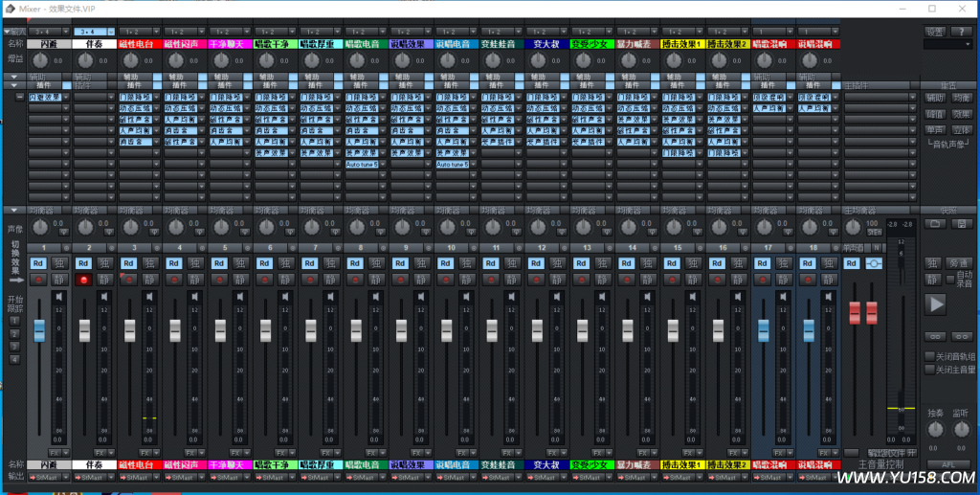
Task: Expand Auto tune 5 plugin slot dropdown on track 8
Action: point(382,165)
